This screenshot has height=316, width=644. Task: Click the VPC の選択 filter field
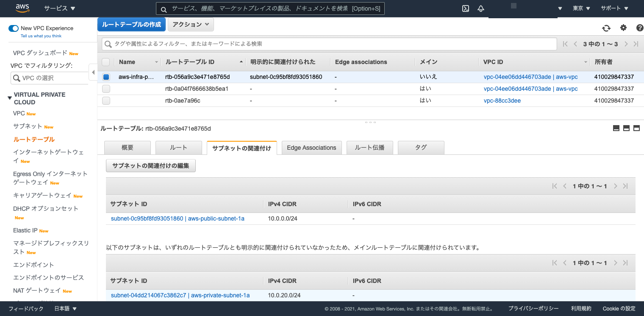coord(49,78)
